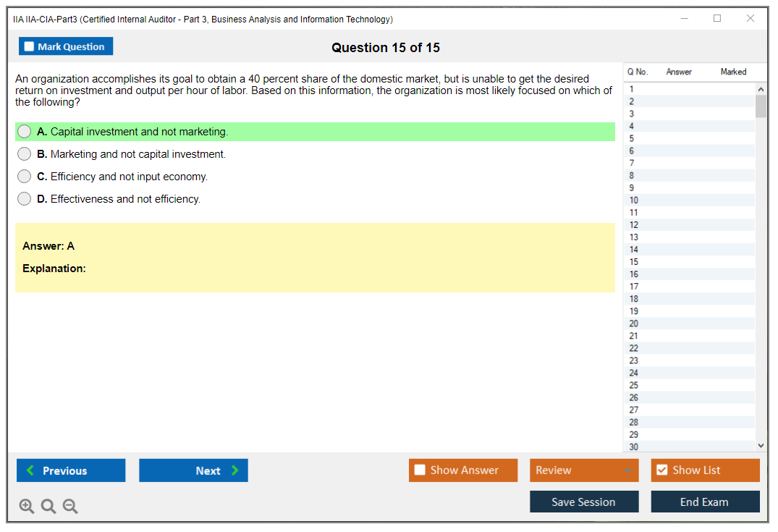778x532 pixels.
Task: Go to the Previous question
Action: [x=71, y=470]
